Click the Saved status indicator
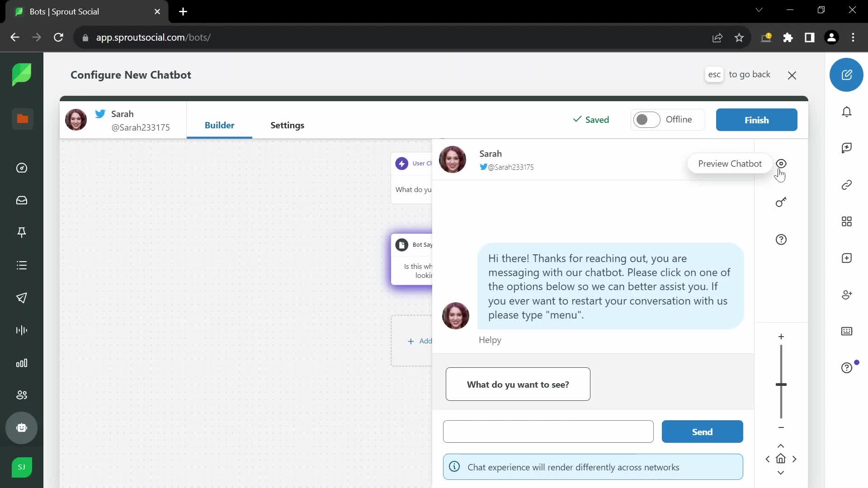This screenshot has width=868, height=488. (x=591, y=120)
